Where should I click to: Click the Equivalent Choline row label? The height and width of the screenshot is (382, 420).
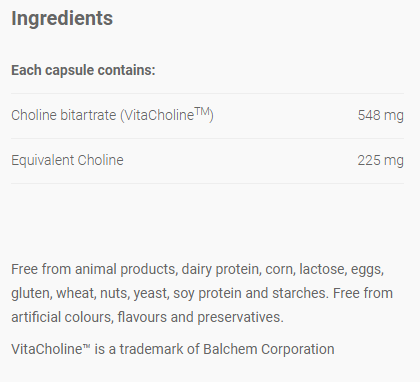67,160
